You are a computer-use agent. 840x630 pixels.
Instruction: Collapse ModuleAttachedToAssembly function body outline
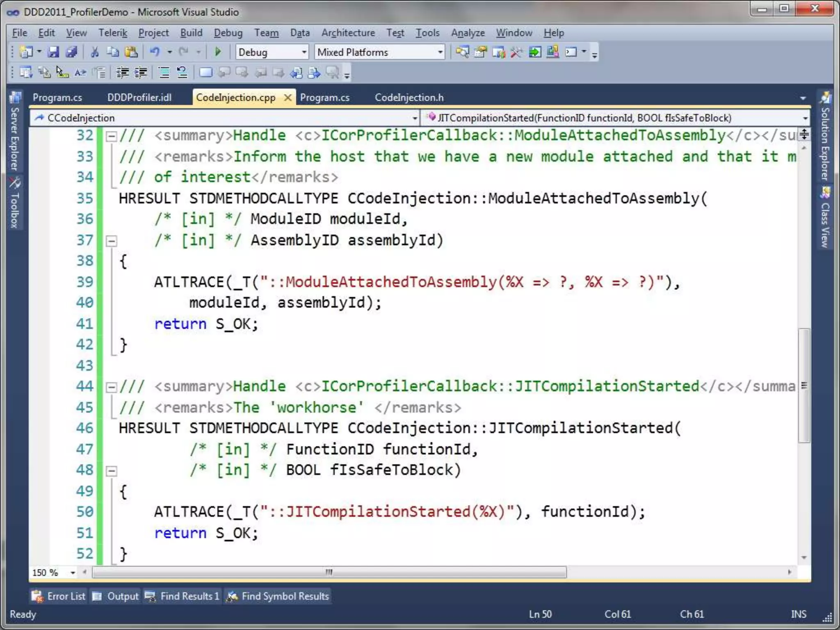click(111, 240)
